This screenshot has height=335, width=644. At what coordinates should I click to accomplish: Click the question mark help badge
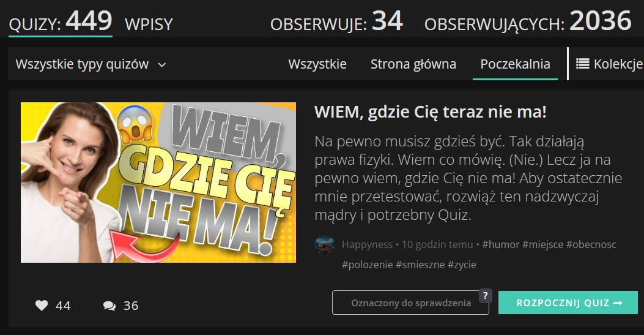[486, 296]
